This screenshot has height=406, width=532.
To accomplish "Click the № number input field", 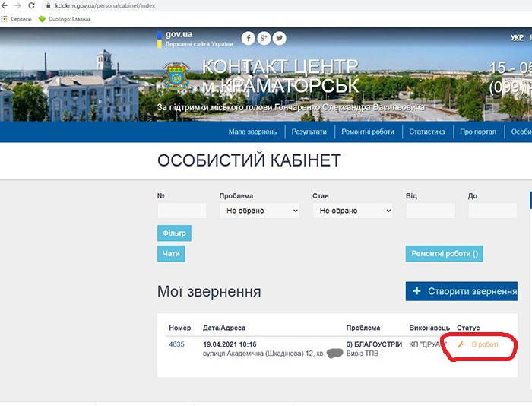I will pyautogui.click(x=182, y=211).
